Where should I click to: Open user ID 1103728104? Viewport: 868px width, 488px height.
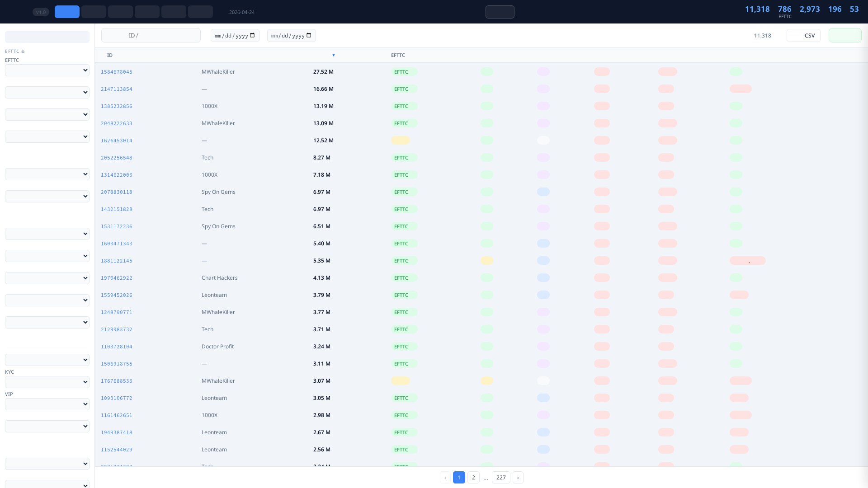(x=117, y=347)
